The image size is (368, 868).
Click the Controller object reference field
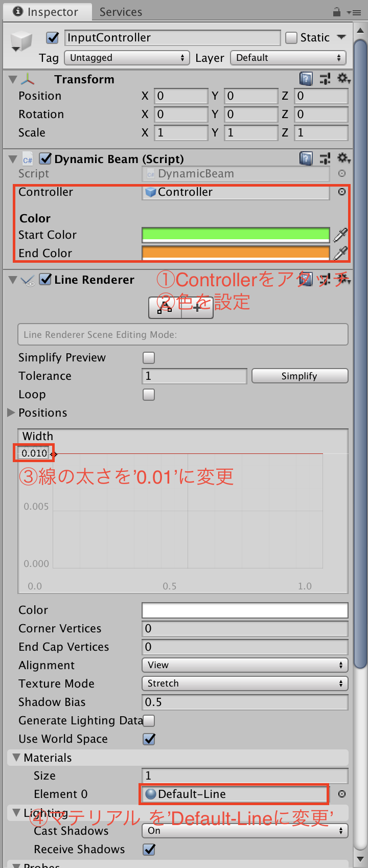[x=236, y=192]
